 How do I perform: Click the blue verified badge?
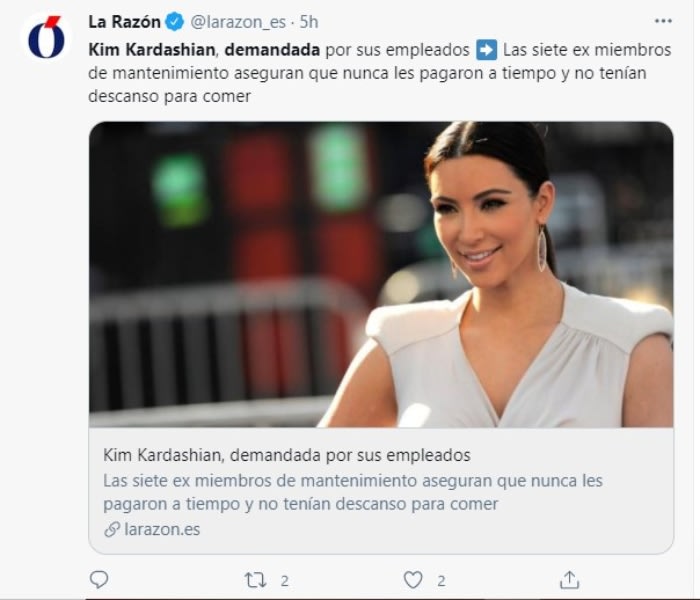point(175,22)
